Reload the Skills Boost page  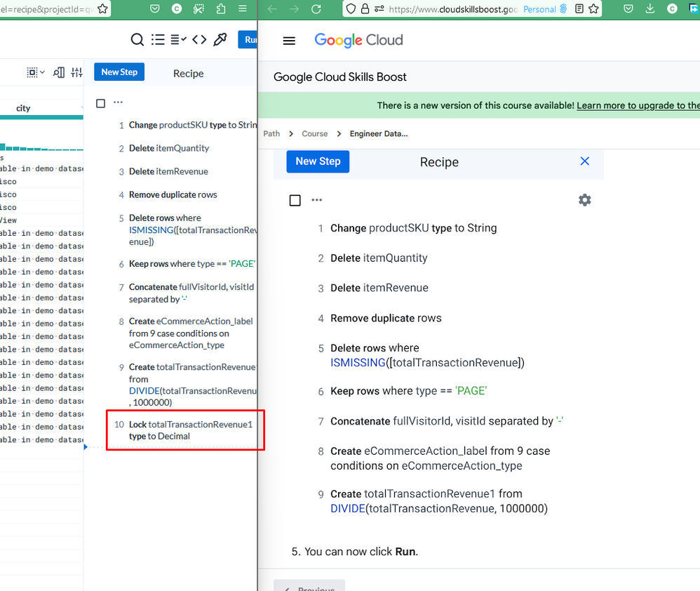[x=316, y=9]
